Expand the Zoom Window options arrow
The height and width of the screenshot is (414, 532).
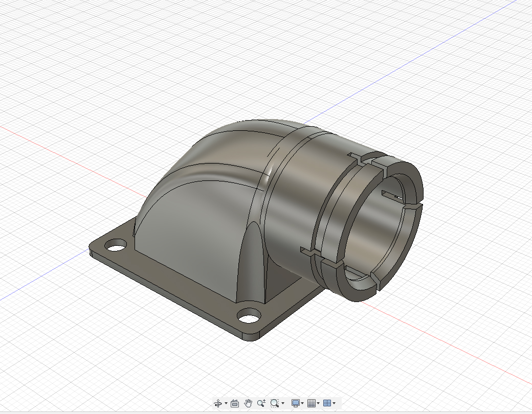[x=283, y=403]
